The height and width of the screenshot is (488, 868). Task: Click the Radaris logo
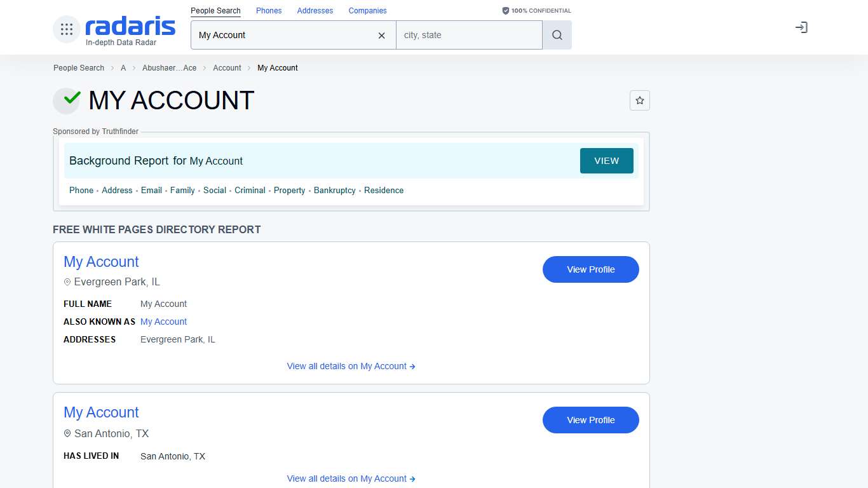(129, 27)
